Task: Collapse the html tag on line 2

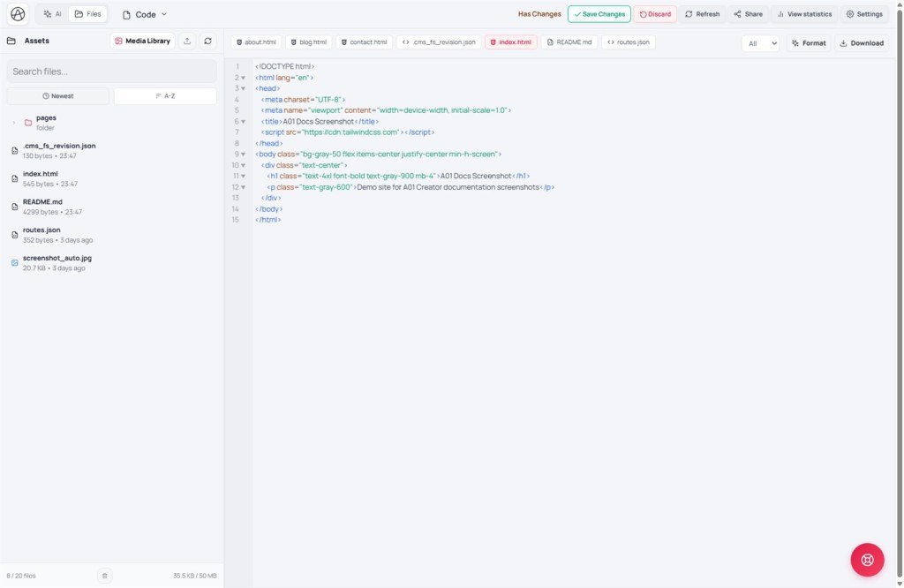Action: point(244,78)
